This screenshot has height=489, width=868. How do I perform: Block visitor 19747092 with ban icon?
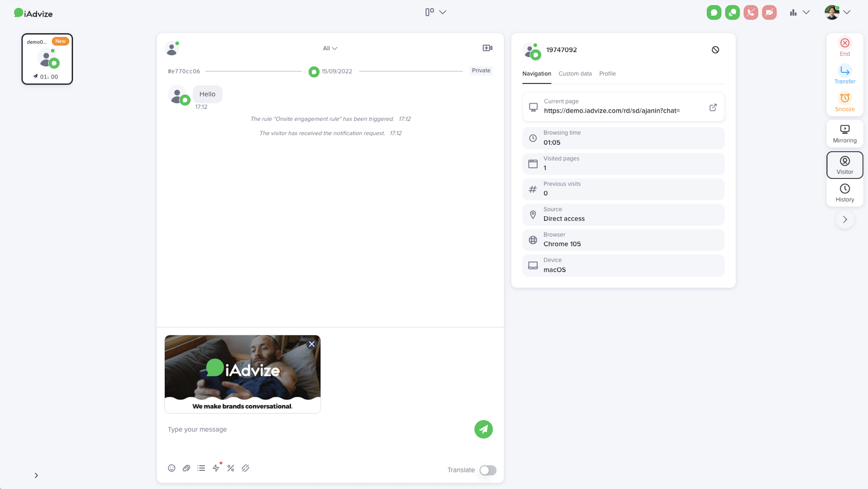(715, 50)
